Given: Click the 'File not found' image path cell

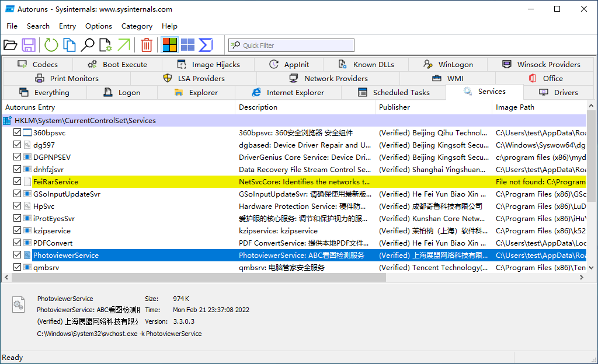Looking at the screenshot, I should [x=540, y=181].
